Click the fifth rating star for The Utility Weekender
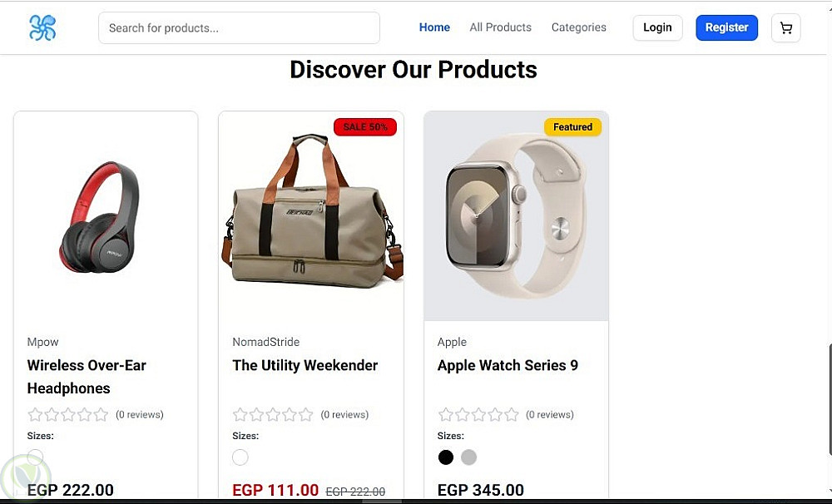The width and height of the screenshot is (832, 504). click(306, 414)
